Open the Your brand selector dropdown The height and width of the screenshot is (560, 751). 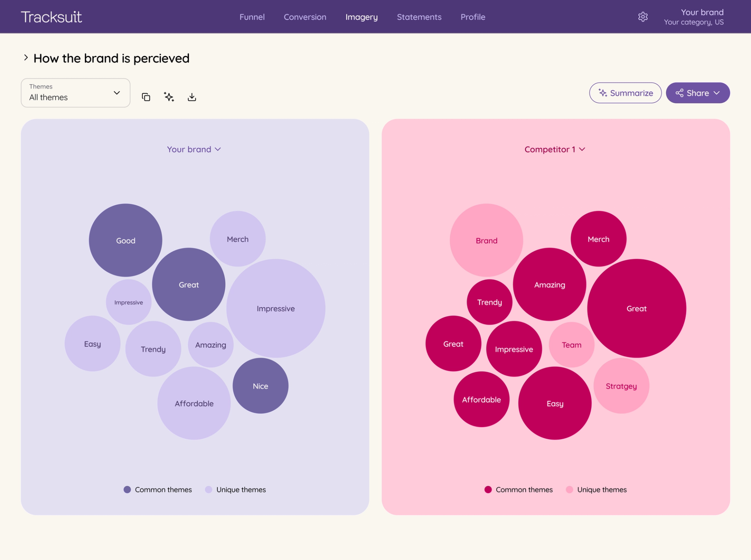point(194,149)
